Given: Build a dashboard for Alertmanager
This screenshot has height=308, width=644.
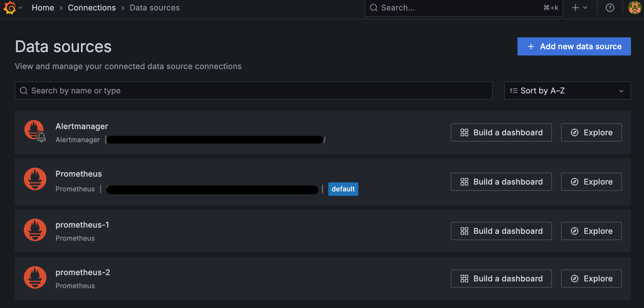Looking at the screenshot, I should (501, 132).
